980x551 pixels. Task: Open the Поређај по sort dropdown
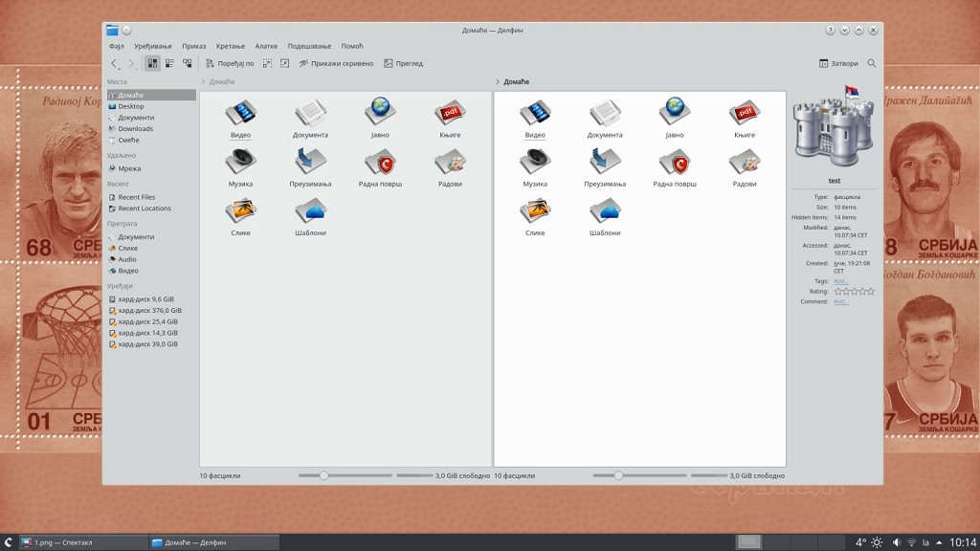pyautogui.click(x=229, y=63)
